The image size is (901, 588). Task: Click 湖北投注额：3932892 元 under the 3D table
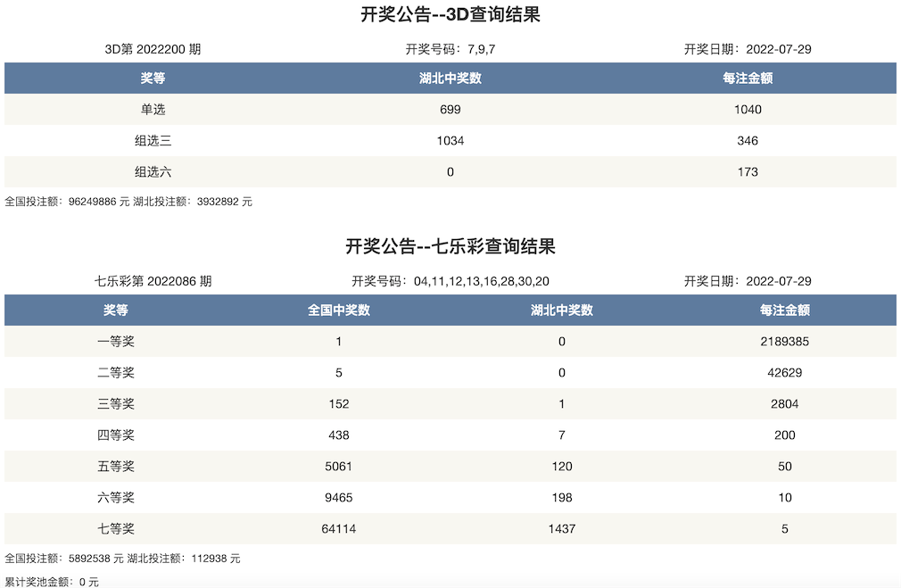click(x=193, y=202)
